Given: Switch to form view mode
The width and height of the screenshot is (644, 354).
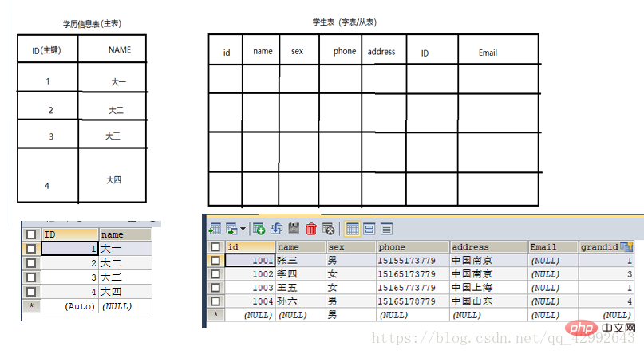Looking at the screenshot, I should pos(369,229).
